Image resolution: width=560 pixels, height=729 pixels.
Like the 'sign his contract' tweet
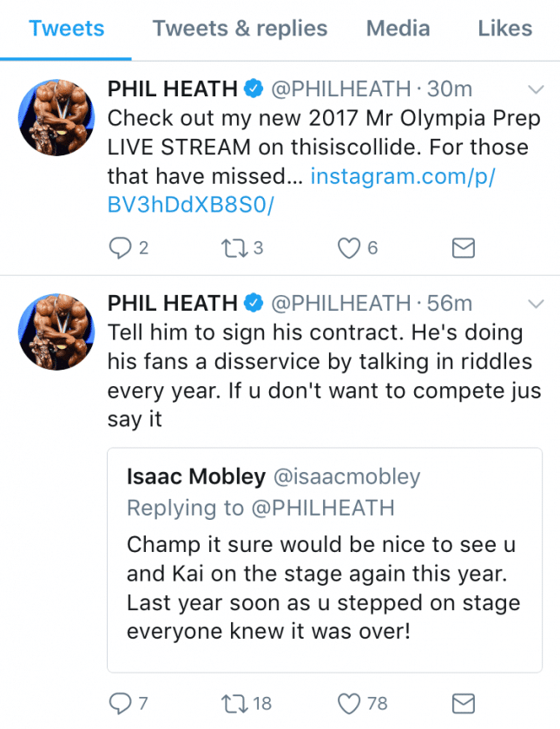pos(348,702)
